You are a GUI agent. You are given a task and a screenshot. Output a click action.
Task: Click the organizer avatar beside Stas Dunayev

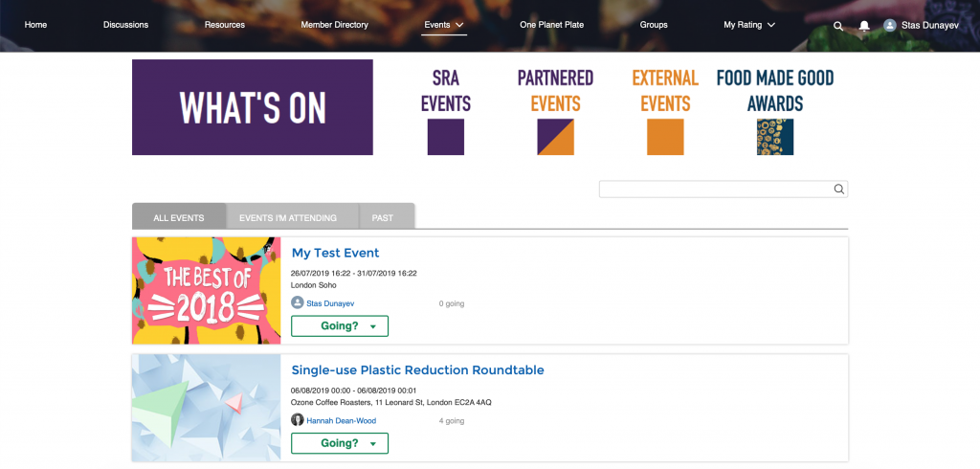click(298, 302)
